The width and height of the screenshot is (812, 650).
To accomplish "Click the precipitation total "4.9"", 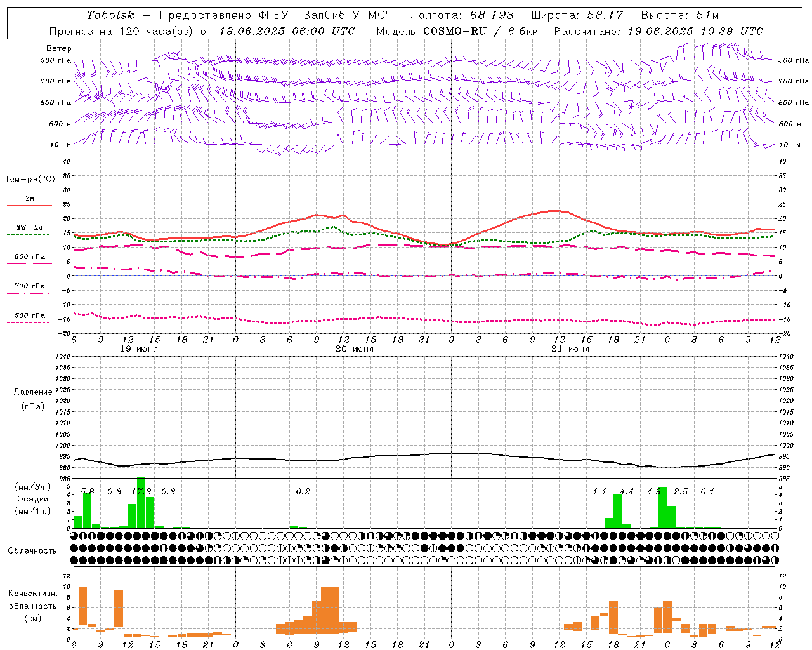I will tap(654, 492).
